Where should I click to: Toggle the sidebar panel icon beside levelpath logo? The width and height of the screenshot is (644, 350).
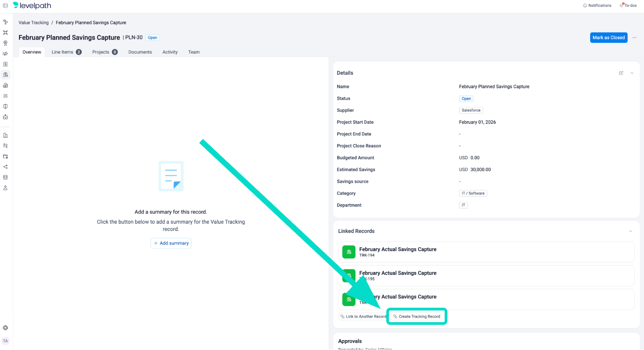click(5, 6)
